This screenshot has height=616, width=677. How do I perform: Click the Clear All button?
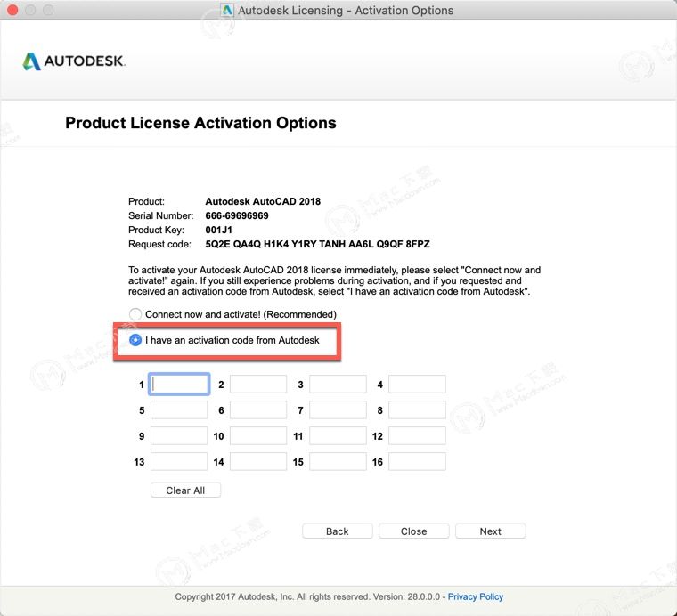point(185,490)
